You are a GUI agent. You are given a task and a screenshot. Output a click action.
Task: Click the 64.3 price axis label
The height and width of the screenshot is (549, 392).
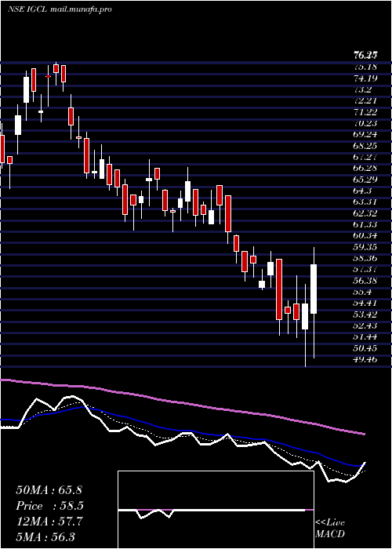tap(362, 191)
